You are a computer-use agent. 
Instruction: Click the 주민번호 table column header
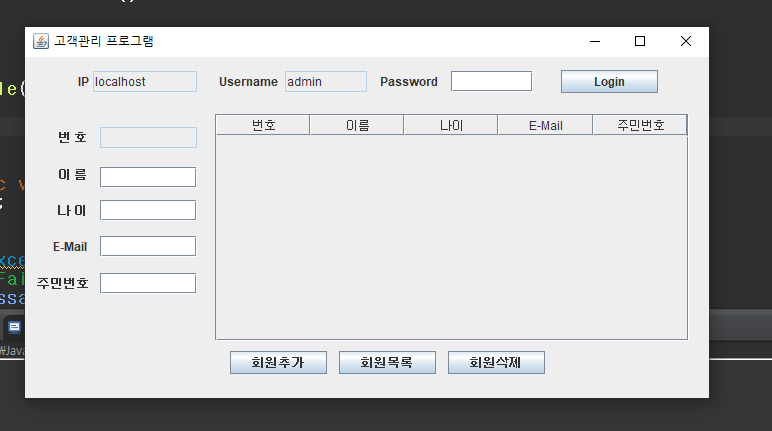click(x=640, y=125)
